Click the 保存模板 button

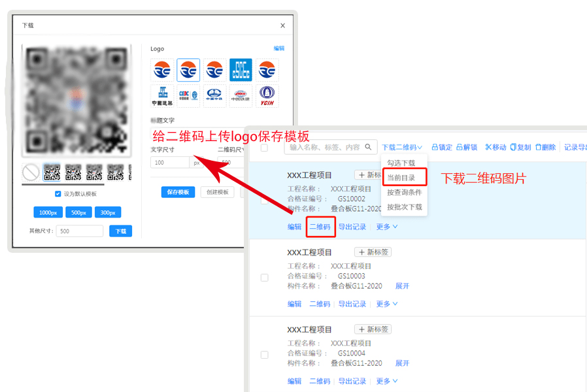[x=178, y=192]
